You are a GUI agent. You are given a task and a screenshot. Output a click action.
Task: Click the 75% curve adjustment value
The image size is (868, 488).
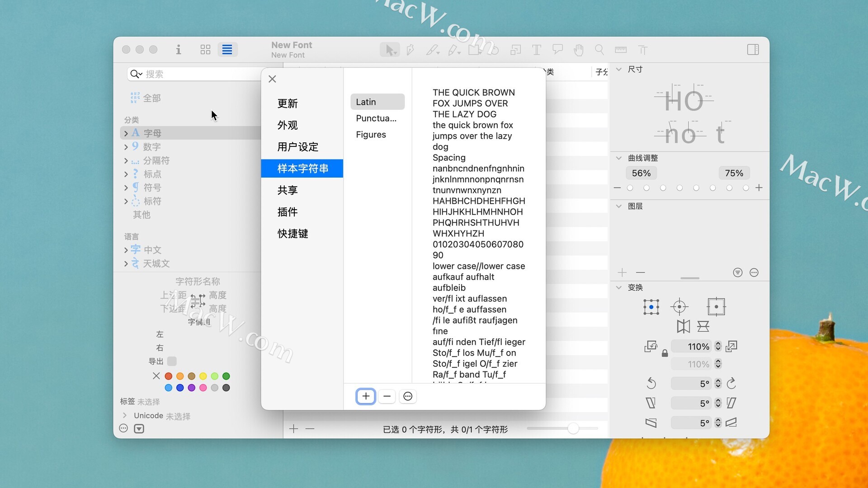point(734,173)
